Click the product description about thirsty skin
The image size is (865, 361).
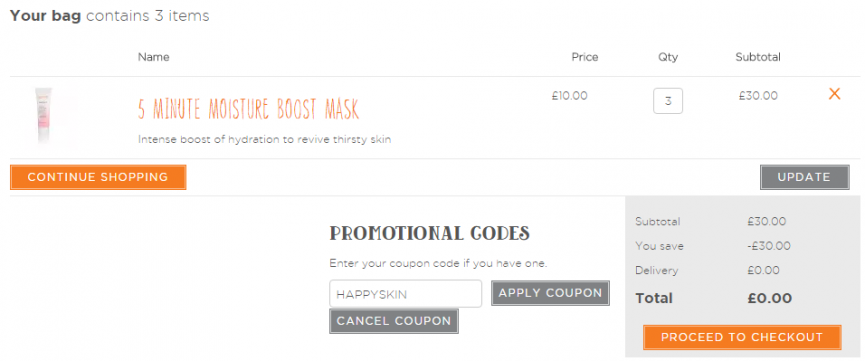tap(264, 139)
